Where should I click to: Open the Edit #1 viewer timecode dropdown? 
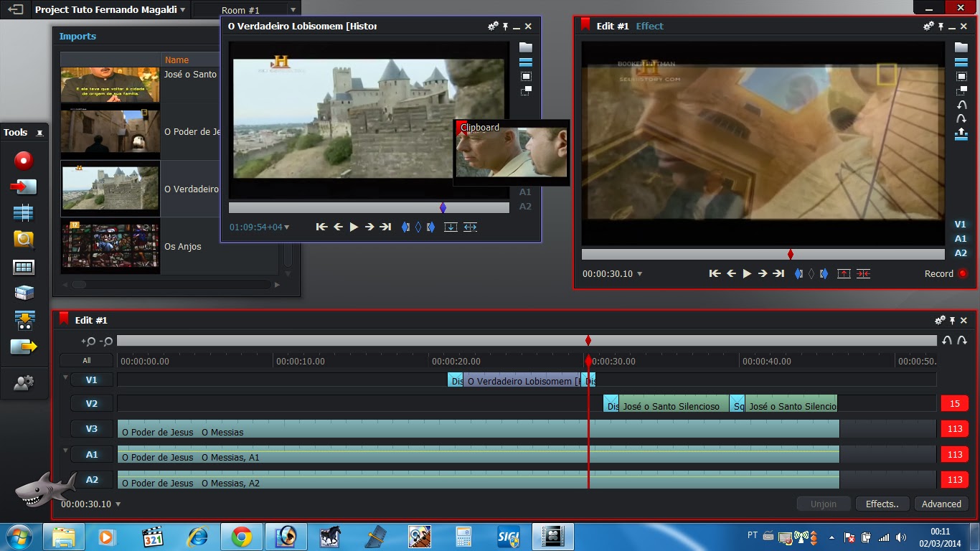click(640, 274)
